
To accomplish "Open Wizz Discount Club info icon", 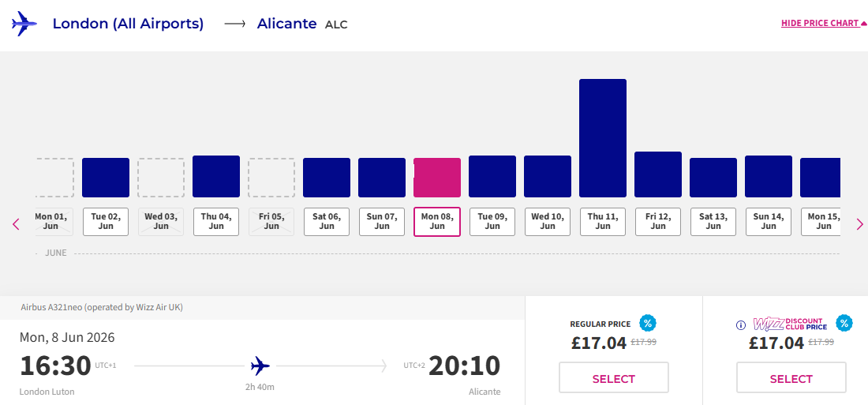I will tap(741, 324).
